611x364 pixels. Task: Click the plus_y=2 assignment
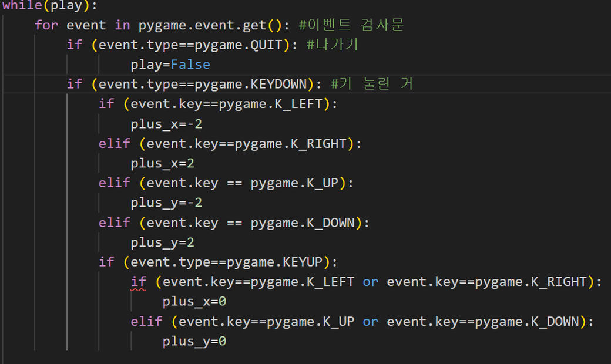coord(163,242)
